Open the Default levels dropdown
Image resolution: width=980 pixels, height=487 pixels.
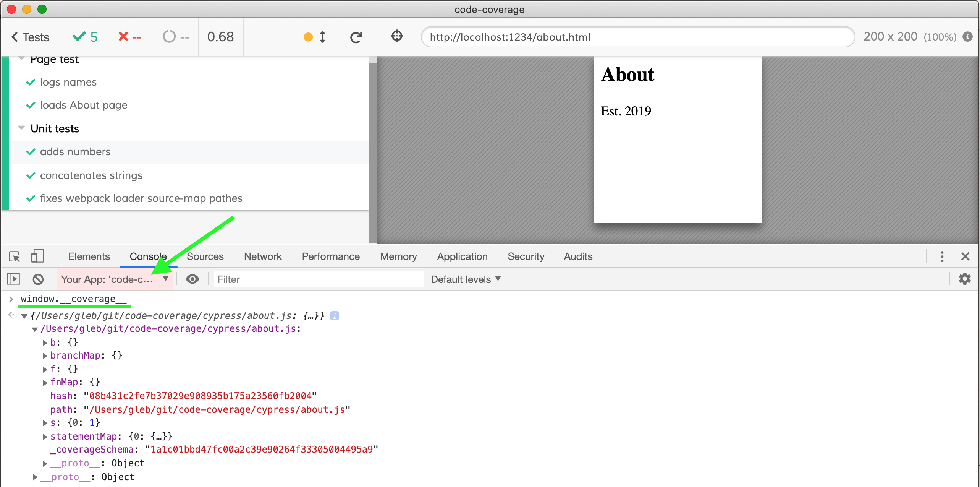click(x=465, y=279)
